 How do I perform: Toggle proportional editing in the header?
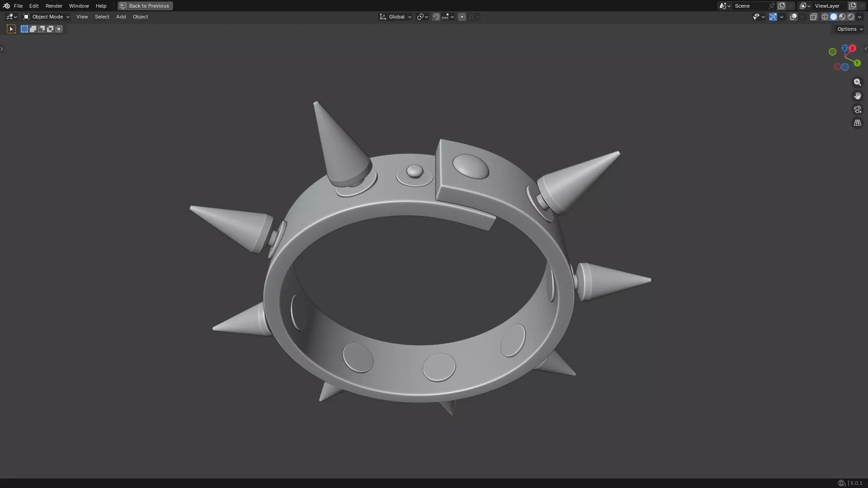pos(462,17)
